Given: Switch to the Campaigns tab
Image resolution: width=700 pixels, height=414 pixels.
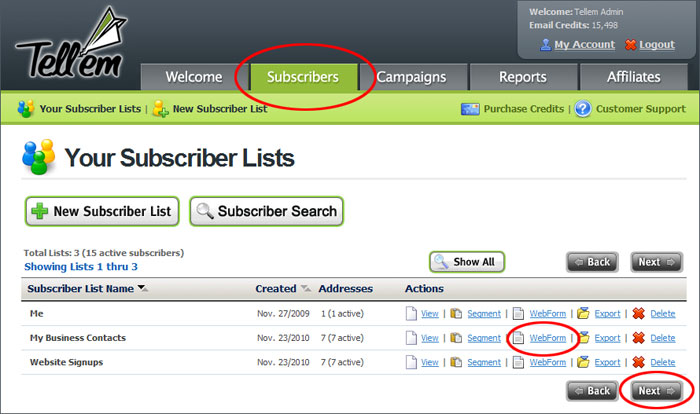Looking at the screenshot, I should (412, 77).
